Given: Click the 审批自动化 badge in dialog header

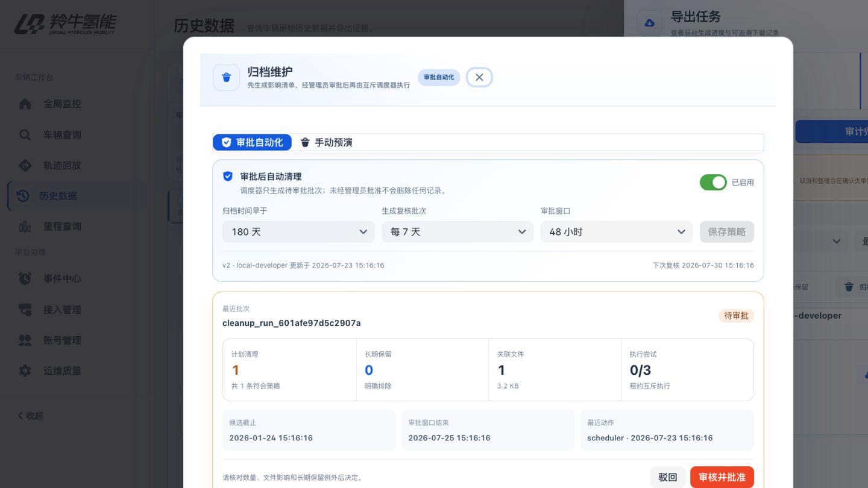Looking at the screenshot, I should click(439, 77).
